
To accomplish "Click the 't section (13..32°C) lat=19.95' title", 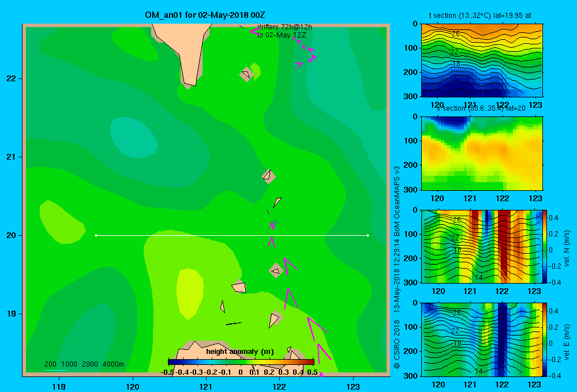I will pyautogui.click(x=480, y=16).
